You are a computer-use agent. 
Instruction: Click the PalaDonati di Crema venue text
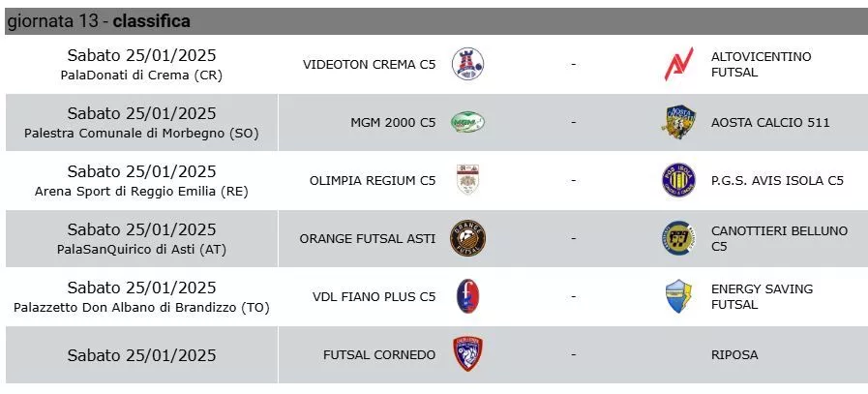tap(141, 76)
